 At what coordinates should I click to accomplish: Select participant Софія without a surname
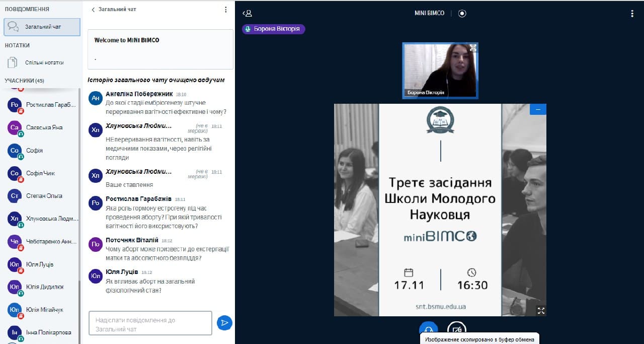pos(42,150)
